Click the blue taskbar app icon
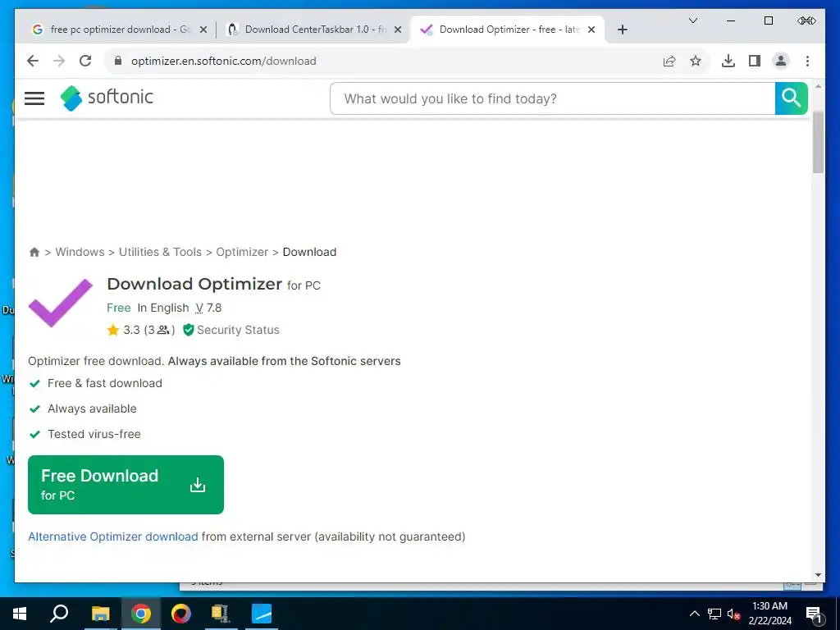Viewport: 840px width, 630px height. (262, 614)
